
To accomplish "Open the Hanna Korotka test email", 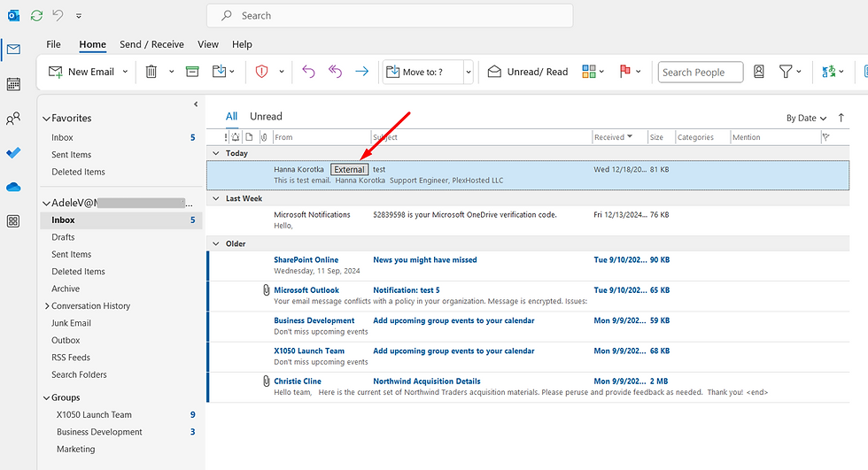I will (528, 174).
